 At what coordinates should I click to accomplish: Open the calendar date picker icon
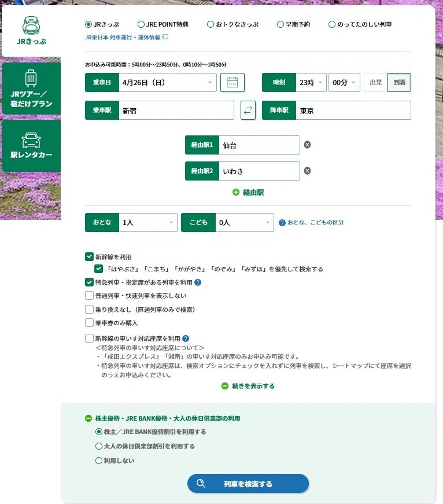232,83
